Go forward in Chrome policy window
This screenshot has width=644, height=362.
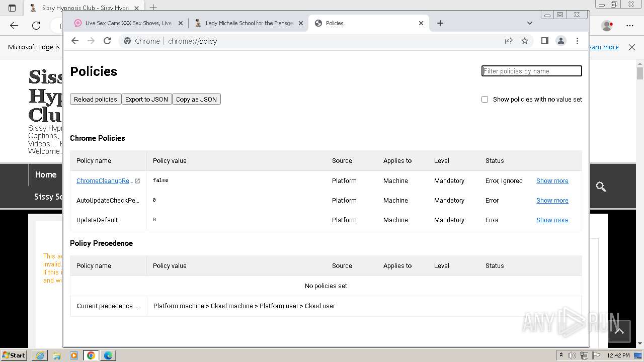click(91, 41)
